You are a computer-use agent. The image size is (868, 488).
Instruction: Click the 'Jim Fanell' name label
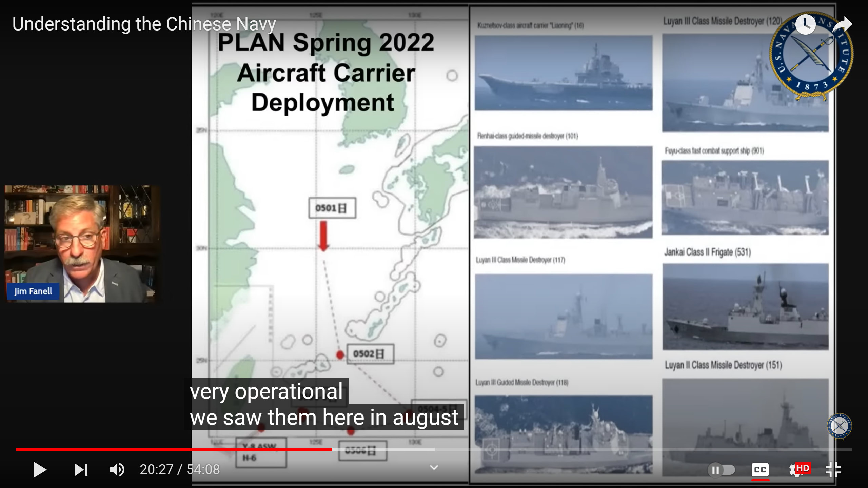(33, 291)
